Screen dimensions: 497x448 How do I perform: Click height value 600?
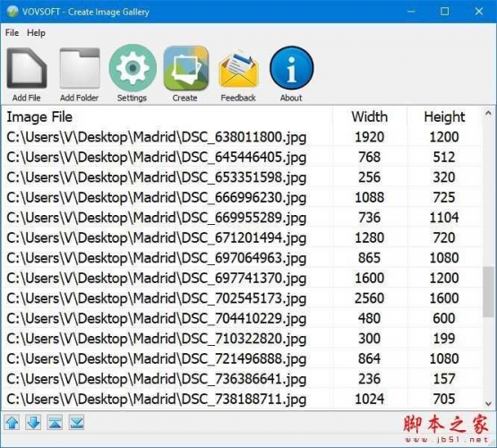444,318
